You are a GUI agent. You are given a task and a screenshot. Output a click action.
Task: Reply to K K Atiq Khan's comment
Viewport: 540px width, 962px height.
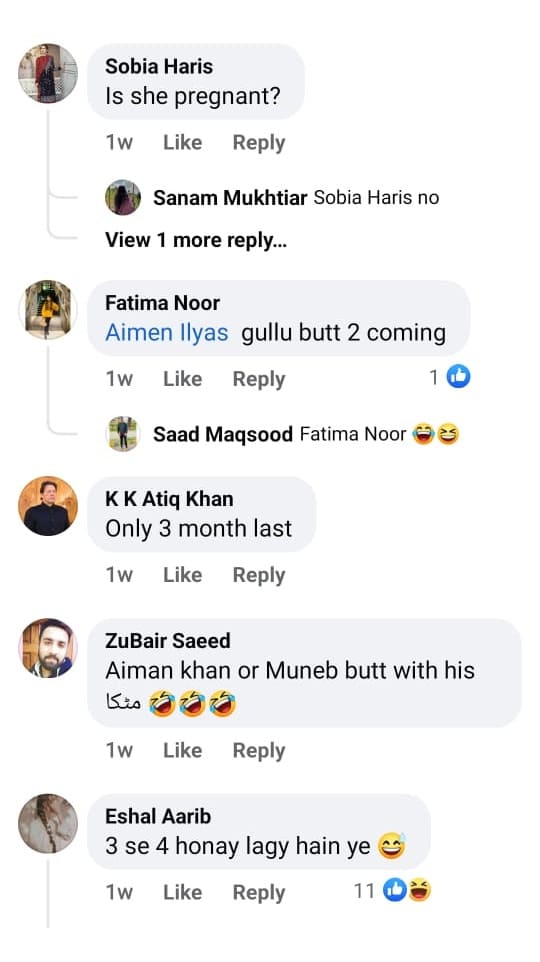click(258, 575)
